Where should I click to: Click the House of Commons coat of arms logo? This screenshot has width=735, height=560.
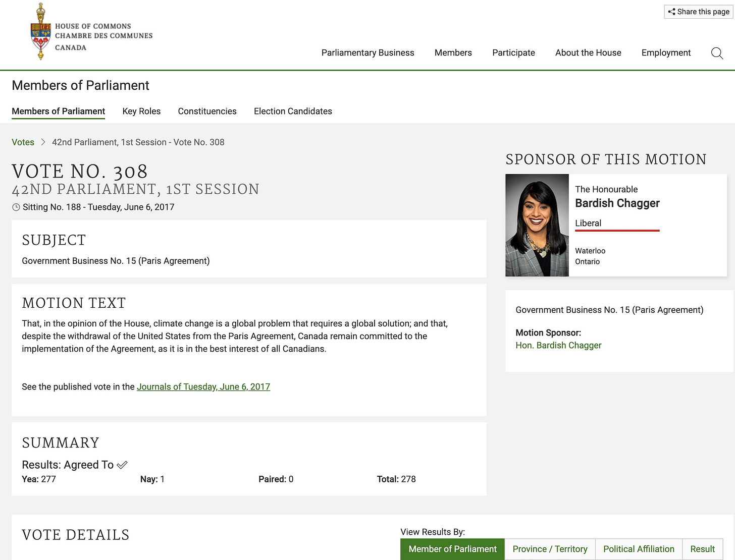tap(41, 31)
